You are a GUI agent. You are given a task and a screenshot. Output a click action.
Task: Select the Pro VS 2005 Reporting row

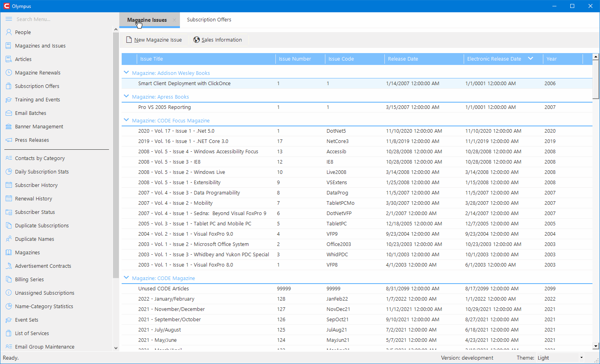point(357,107)
